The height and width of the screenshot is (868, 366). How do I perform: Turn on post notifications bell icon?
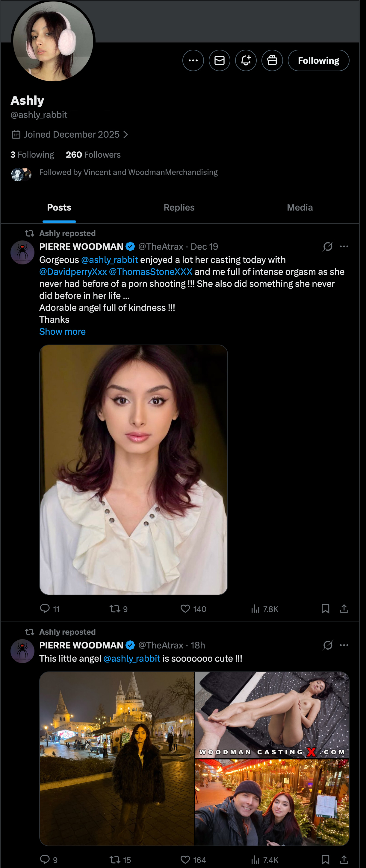tap(246, 61)
